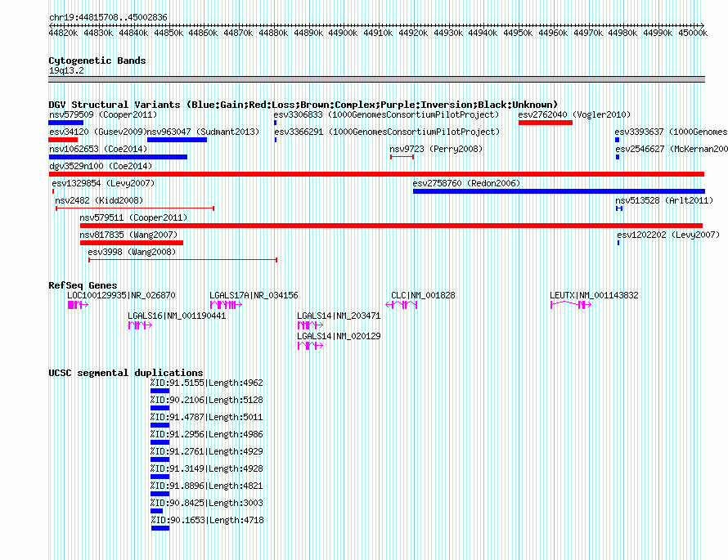Click the 44950k ruler tick label
Image resolution: width=728 pixels, height=560 pixels.
pyautogui.click(x=518, y=33)
